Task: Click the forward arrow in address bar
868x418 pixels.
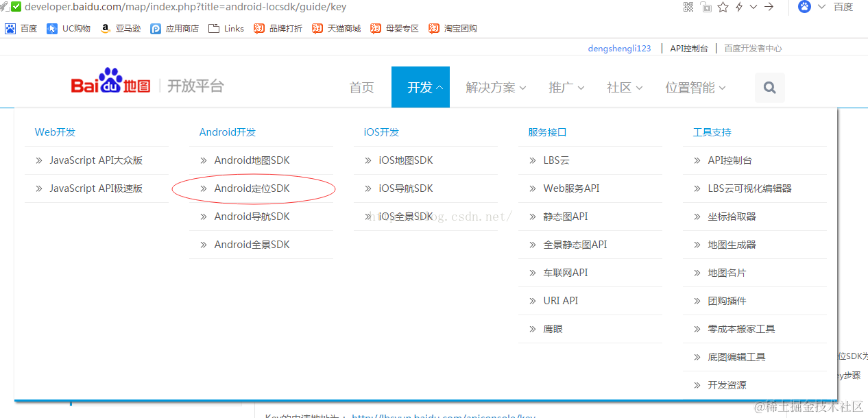Action: tap(769, 7)
